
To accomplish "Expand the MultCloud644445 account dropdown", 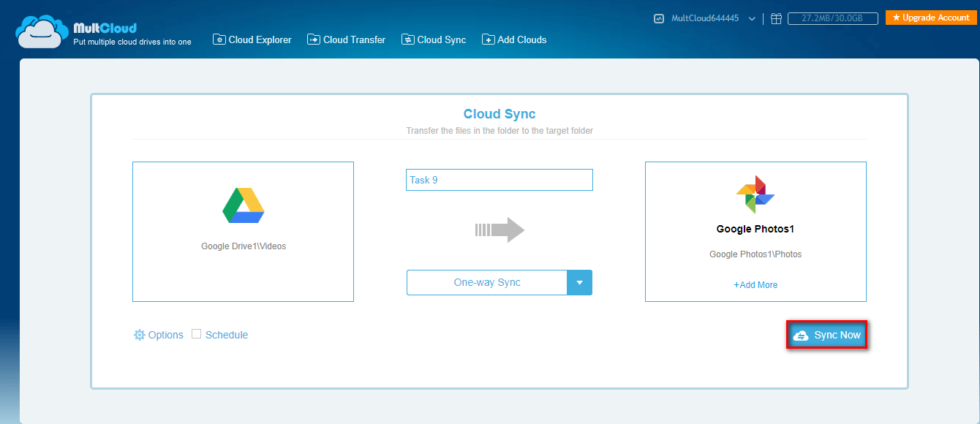I will pos(752,18).
